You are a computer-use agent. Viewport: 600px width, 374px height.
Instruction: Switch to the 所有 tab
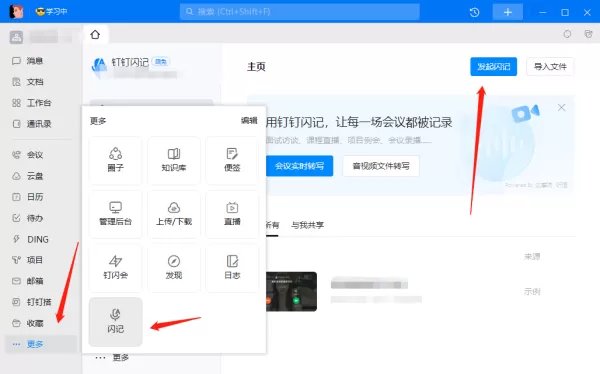click(272, 225)
